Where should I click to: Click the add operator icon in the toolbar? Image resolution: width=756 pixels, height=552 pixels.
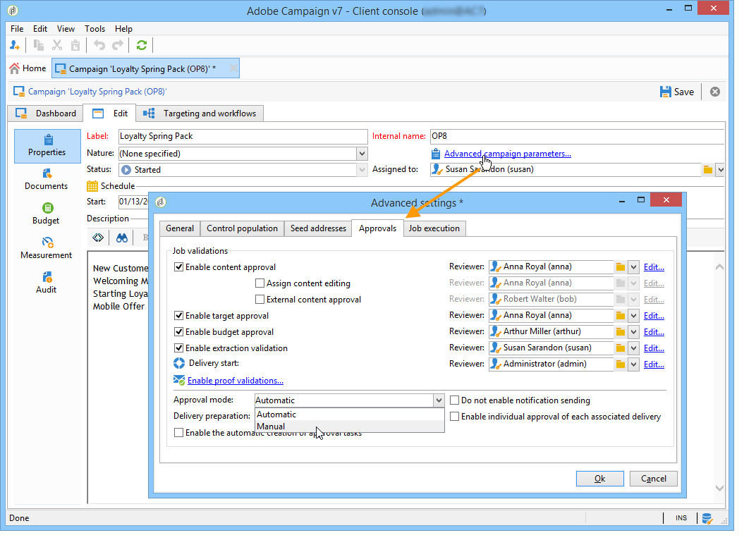click(15, 45)
